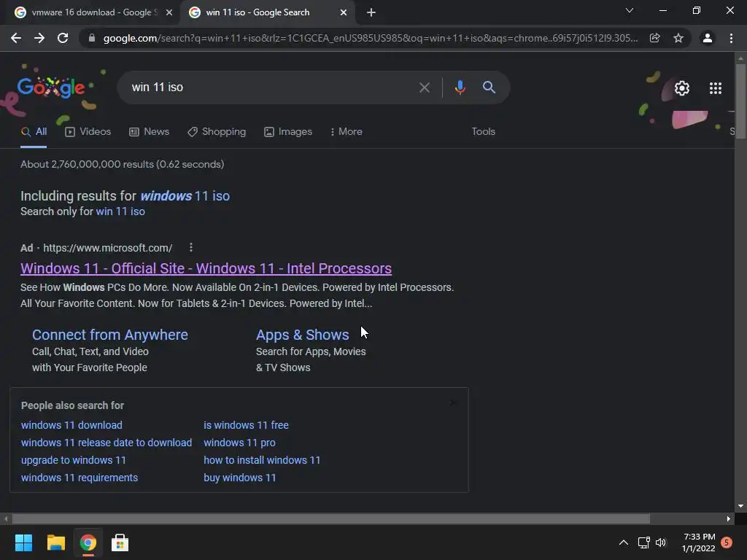Switch to the Shopping results tab

tap(217, 132)
